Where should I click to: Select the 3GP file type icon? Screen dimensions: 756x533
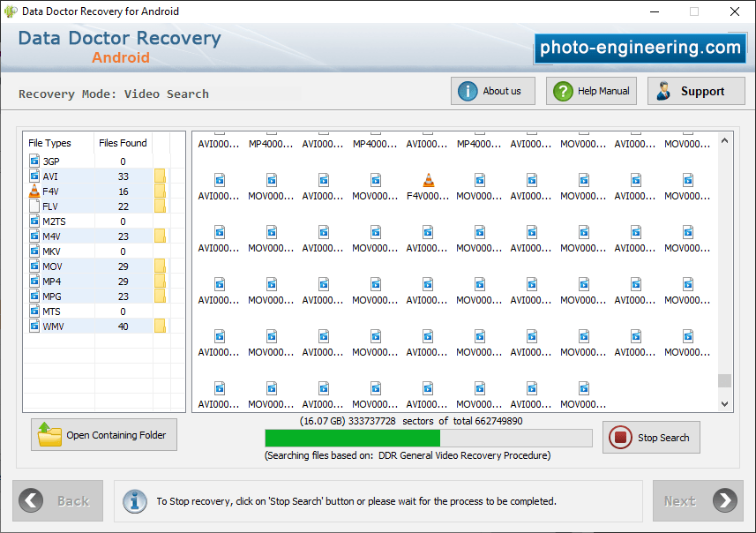(34, 161)
